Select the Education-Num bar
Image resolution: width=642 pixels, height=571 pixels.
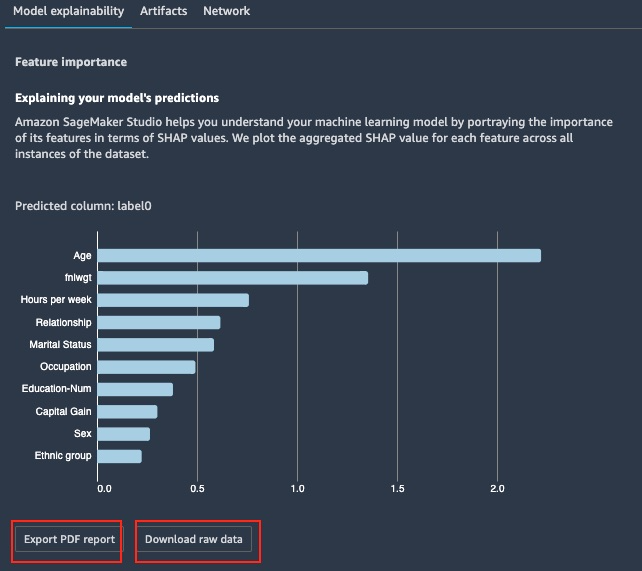tap(135, 389)
